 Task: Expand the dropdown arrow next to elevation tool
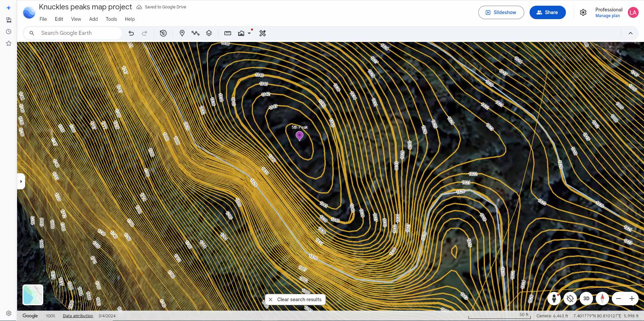(249, 33)
